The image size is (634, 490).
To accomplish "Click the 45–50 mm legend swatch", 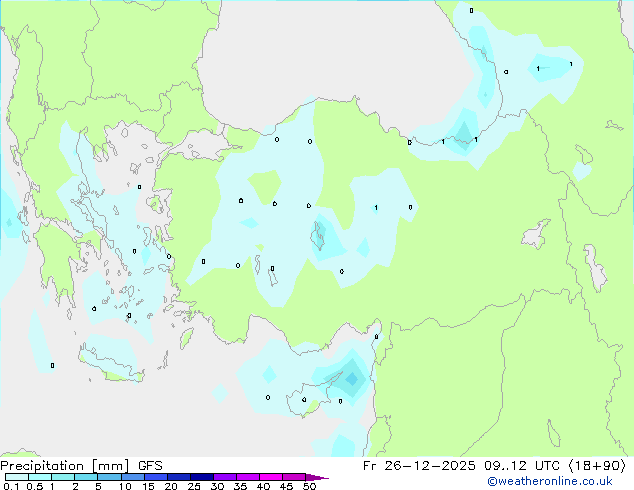I will click(294, 477).
